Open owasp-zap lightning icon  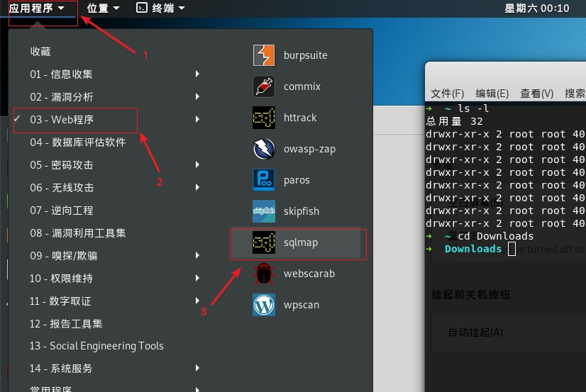264,149
